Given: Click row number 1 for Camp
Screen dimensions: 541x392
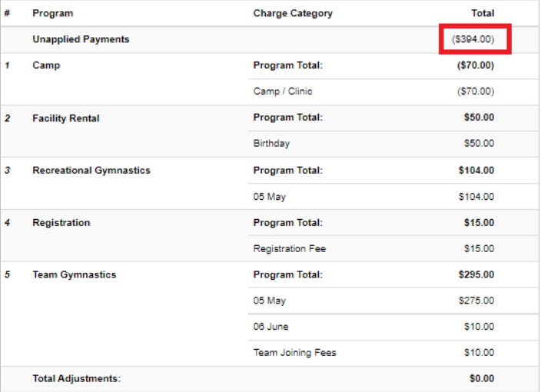Looking at the screenshot, I should (7, 65).
